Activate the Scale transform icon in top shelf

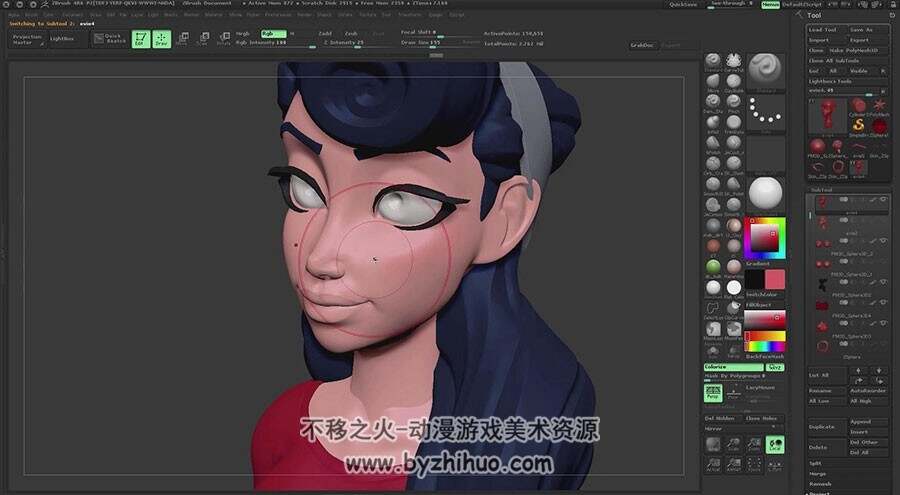tap(204, 39)
